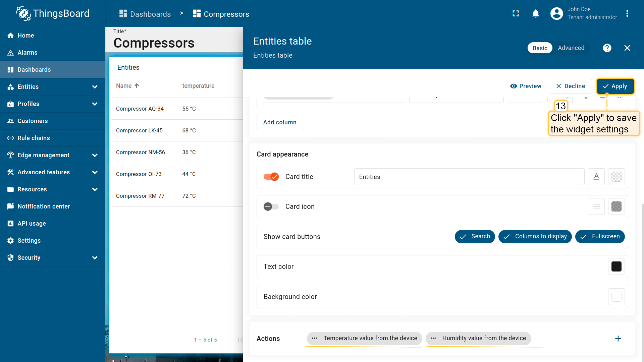Click the plus icon to add action
This screenshot has width=644, height=362.
pyautogui.click(x=618, y=339)
